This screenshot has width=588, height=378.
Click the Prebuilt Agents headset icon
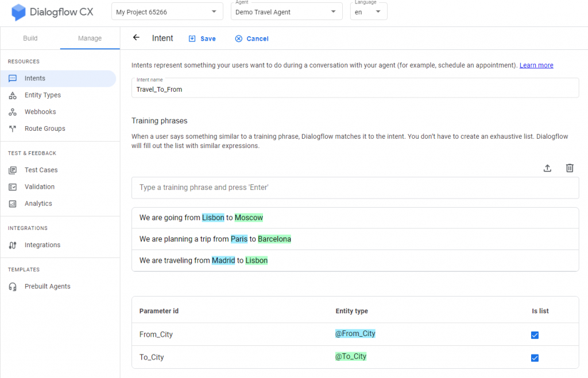13,287
